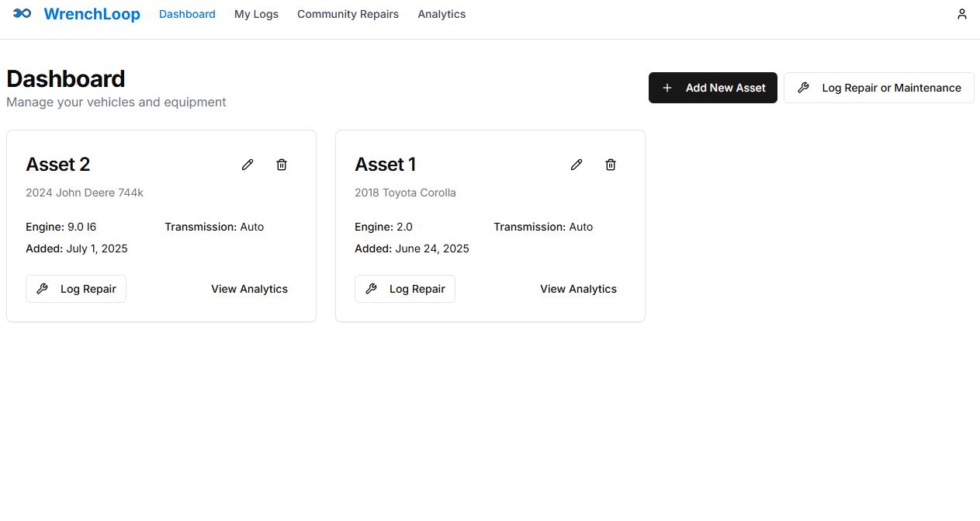Click wrench icon in Log Repair or Maintenance

(x=804, y=88)
